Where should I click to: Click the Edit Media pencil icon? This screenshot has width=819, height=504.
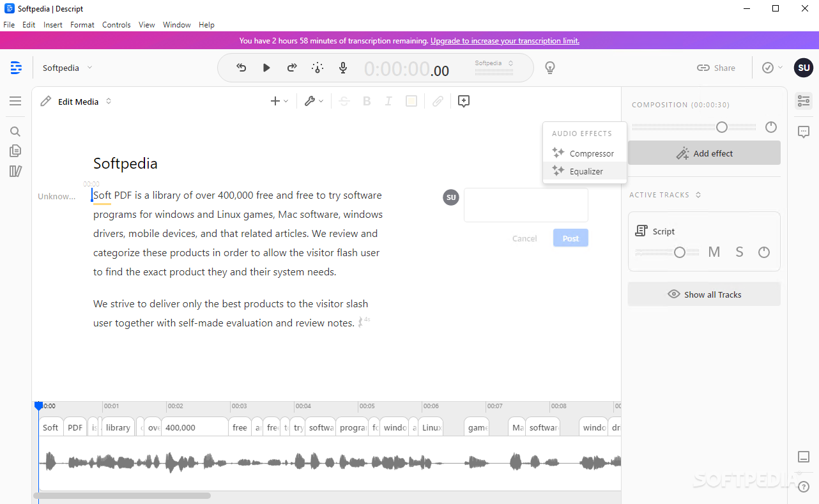(x=46, y=101)
